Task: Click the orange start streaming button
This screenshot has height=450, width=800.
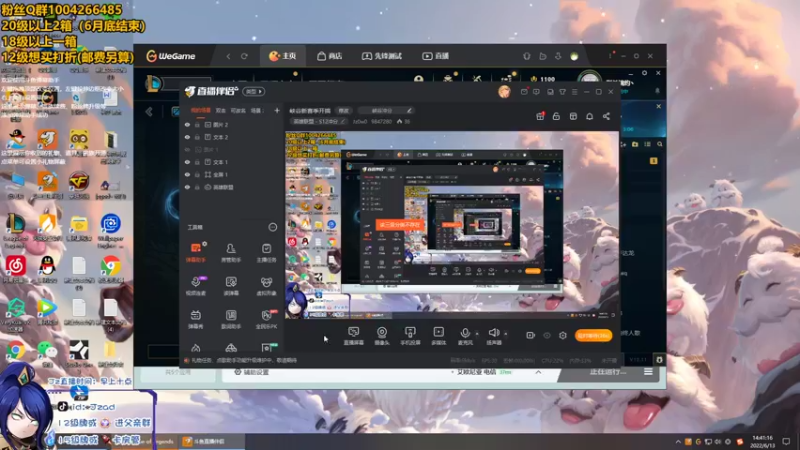Action: coord(593,335)
